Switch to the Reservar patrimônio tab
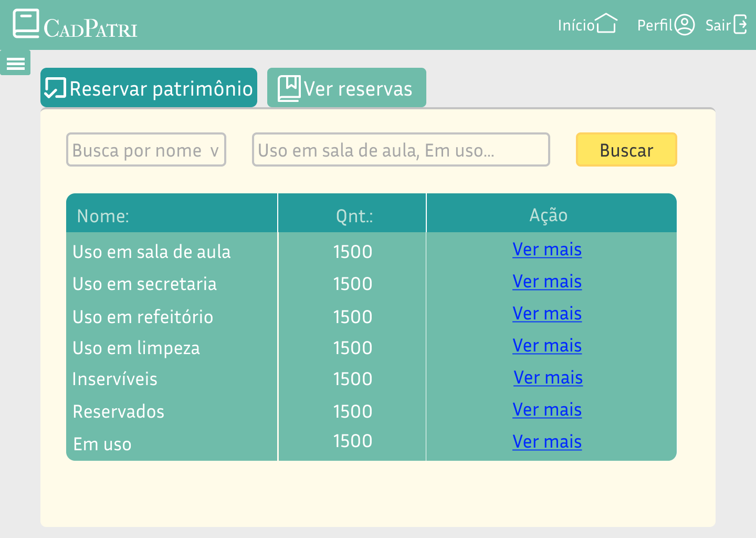Viewport: 756px width, 538px height. point(149,88)
